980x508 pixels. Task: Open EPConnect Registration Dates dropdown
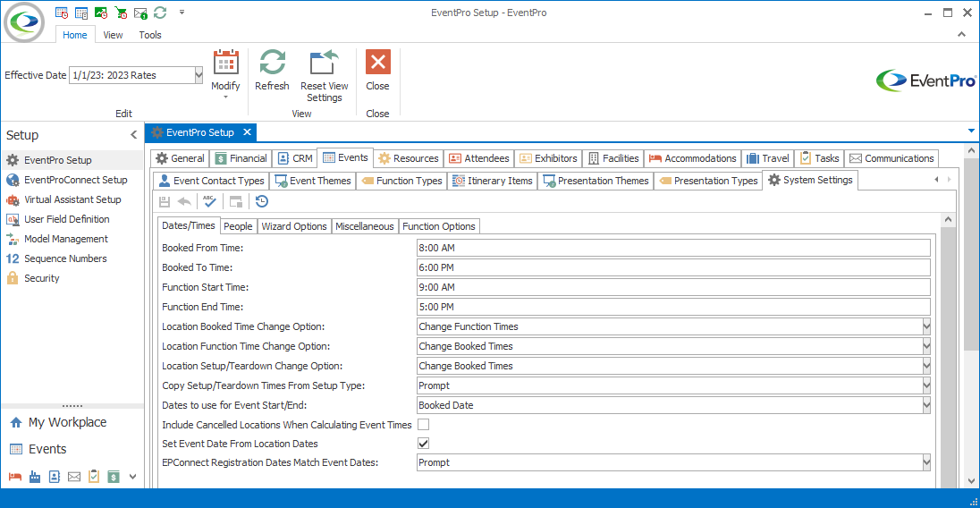[x=926, y=462]
